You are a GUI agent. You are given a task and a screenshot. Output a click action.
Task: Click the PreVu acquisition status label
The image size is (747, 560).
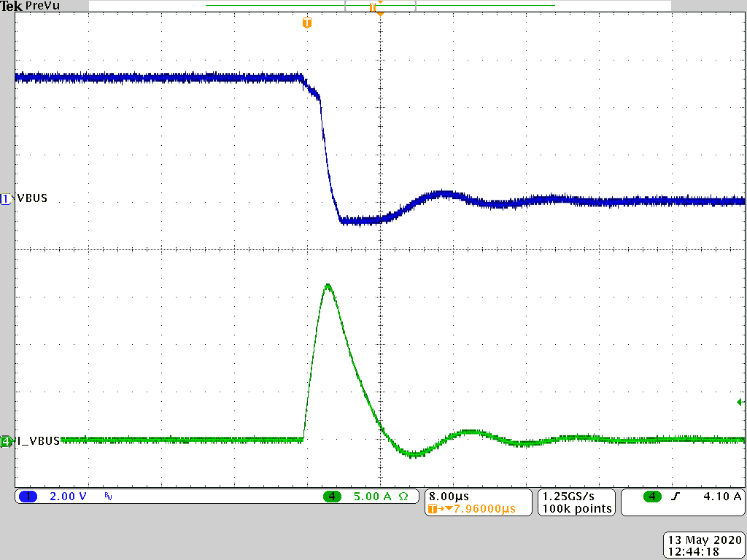pyautogui.click(x=43, y=6)
